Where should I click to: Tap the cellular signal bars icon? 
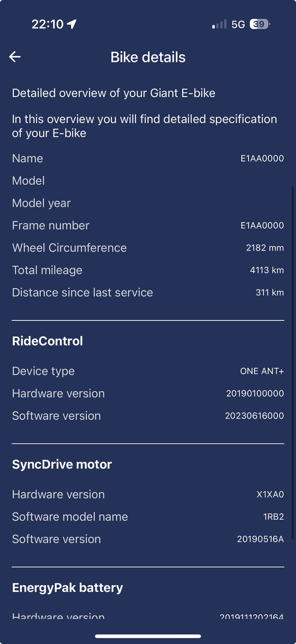(x=220, y=25)
